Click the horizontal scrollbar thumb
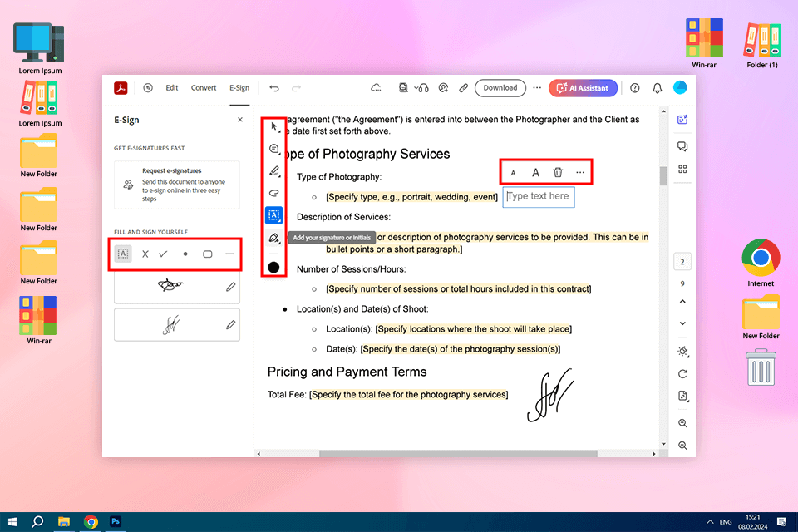Image resolution: width=798 pixels, height=532 pixels. (458, 453)
